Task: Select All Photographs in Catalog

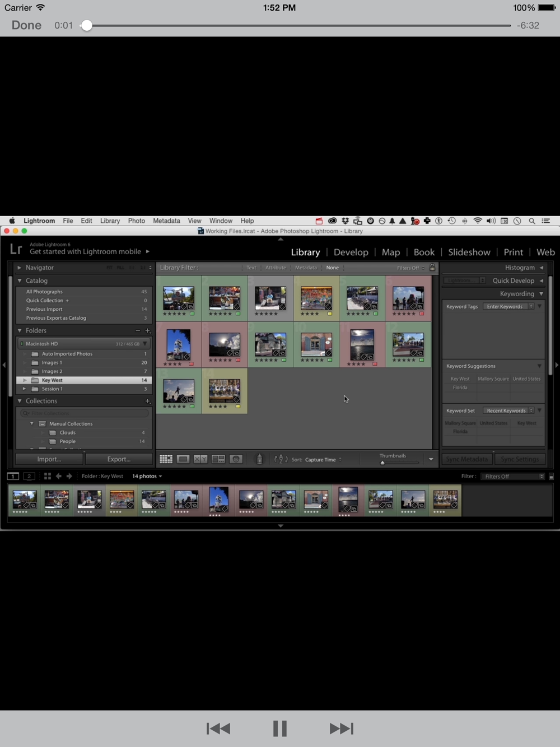Action: tap(85, 292)
